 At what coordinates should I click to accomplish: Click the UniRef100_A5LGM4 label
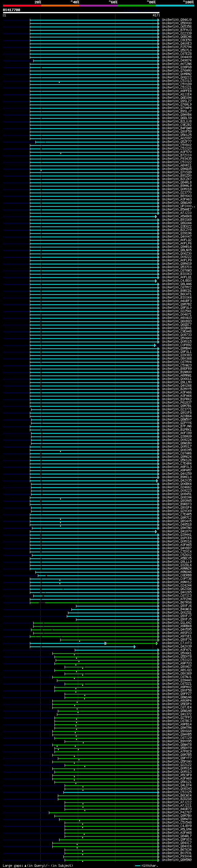[x=177, y=829]
